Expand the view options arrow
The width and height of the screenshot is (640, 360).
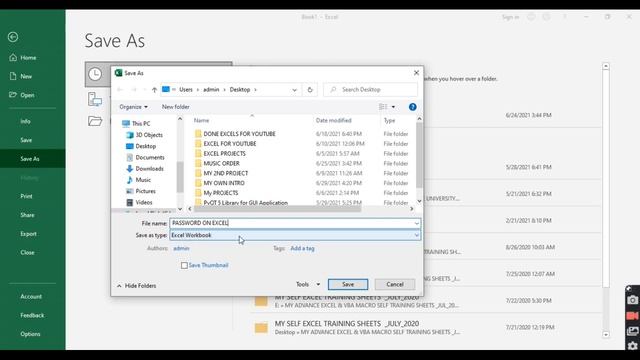click(393, 107)
